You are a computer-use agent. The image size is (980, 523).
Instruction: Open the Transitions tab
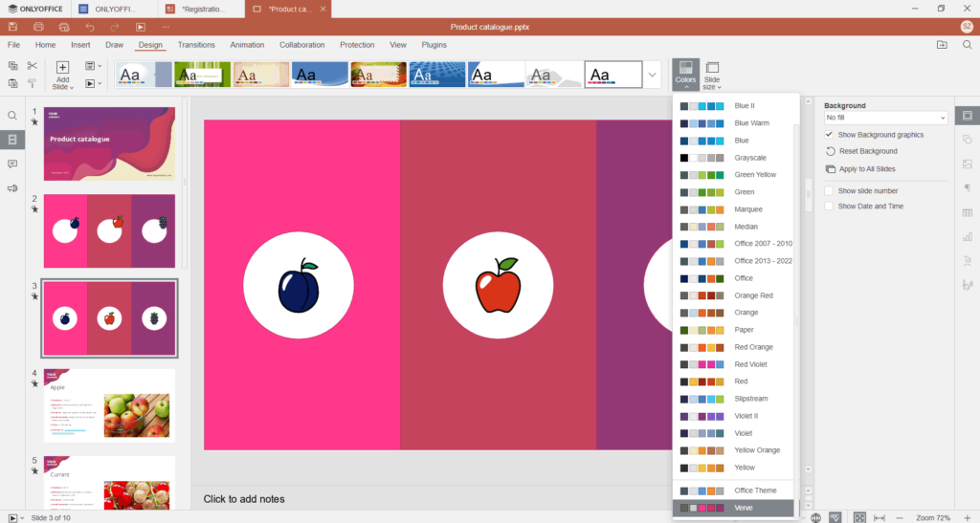(x=196, y=45)
